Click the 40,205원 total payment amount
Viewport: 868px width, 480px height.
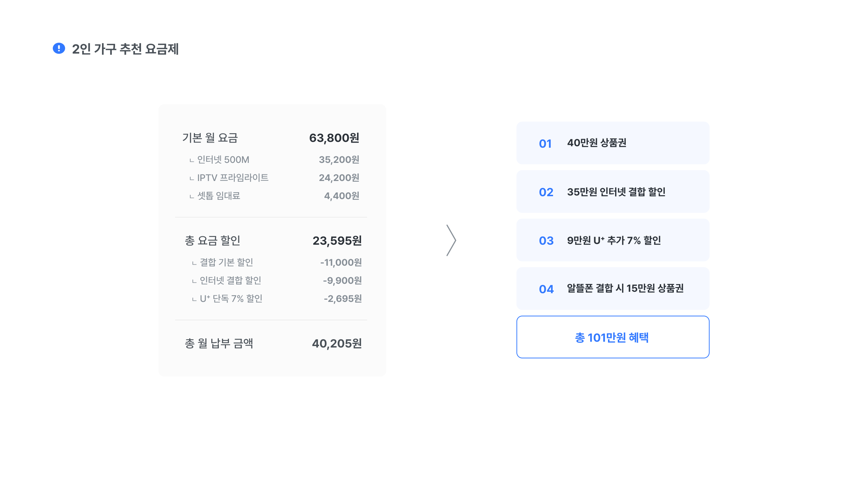[337, 344]
